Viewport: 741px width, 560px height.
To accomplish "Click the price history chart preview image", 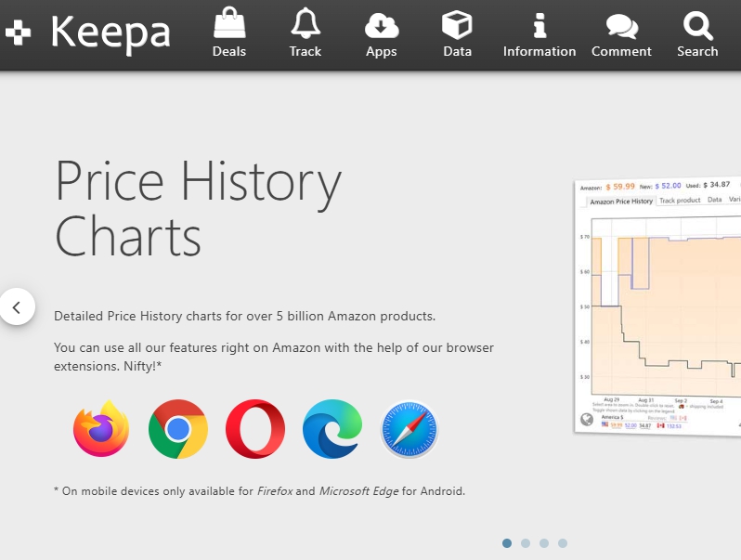I will pyautogui.click(x=657, y=306).
